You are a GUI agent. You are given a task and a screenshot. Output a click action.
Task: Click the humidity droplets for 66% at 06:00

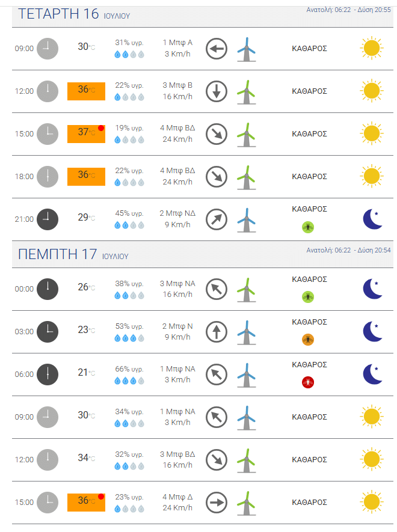coord(129,381)
